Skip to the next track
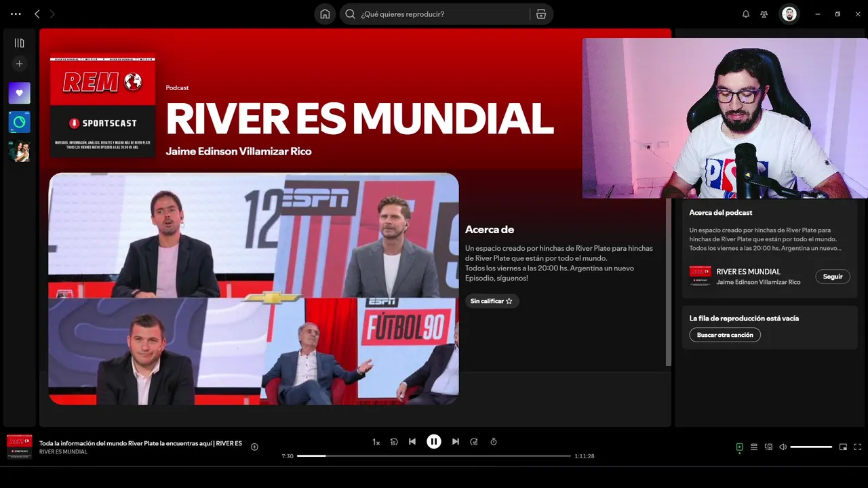868x488 pixels. point(456,442)
